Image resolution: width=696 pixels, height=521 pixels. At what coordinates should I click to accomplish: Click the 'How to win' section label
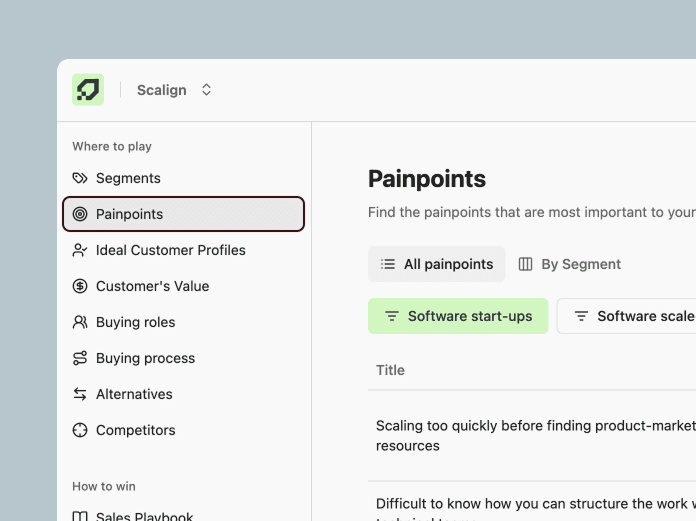coord(104,486)
